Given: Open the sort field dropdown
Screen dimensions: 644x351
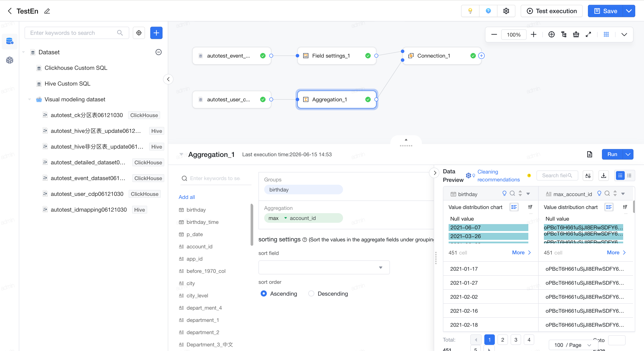Looking at the screenshot, I should point(324,267).
